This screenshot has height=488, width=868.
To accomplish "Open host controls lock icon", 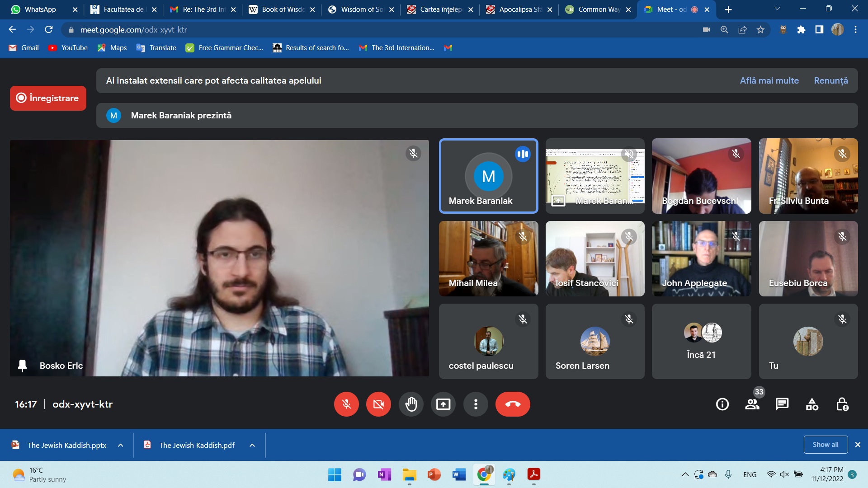I will pyautogui.click(x=842, y=404).
